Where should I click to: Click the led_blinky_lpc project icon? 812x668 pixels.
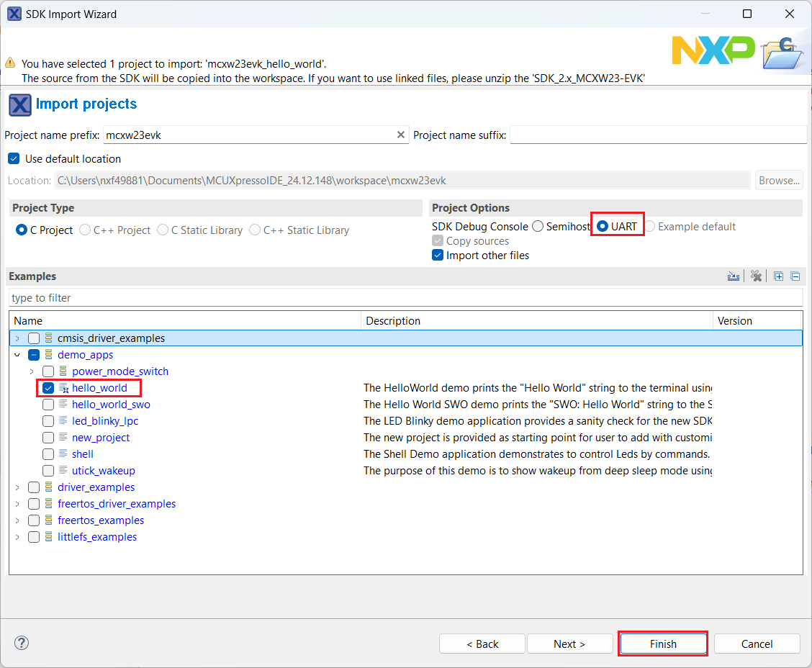pyautogui.click(x=63, y=420)
